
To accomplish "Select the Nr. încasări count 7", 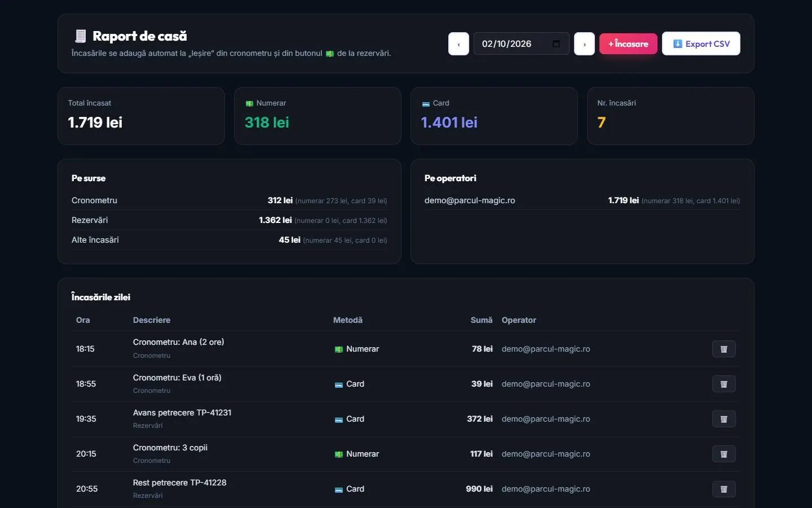I will click(x=601, y=122).
